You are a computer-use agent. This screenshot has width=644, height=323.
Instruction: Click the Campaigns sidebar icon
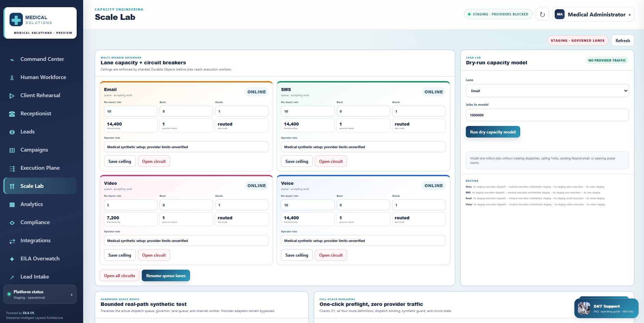coord(12,150)
